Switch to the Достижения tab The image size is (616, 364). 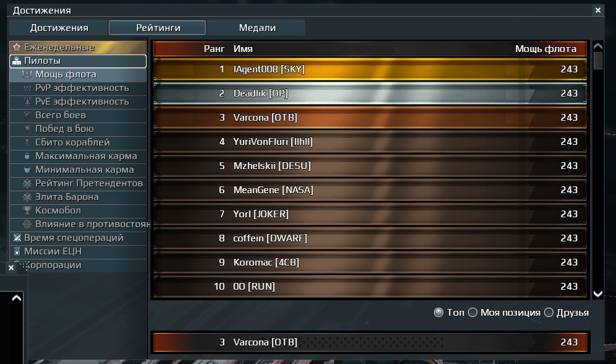click(x=59, y=28)
